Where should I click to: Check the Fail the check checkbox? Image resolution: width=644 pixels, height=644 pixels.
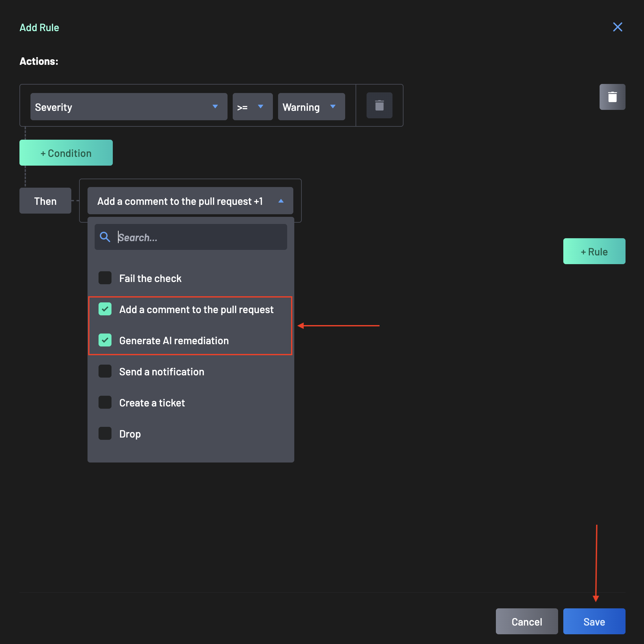click(105, 278)
